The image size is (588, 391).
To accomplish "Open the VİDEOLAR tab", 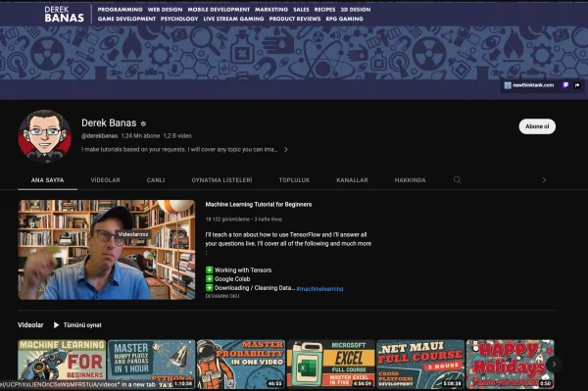I will click(x=106, y=180).
